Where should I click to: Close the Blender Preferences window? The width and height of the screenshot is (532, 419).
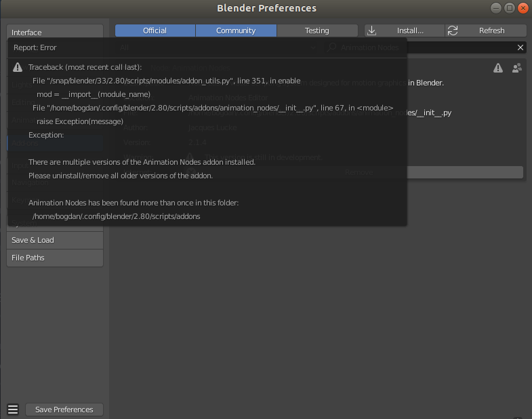(523, 8)
